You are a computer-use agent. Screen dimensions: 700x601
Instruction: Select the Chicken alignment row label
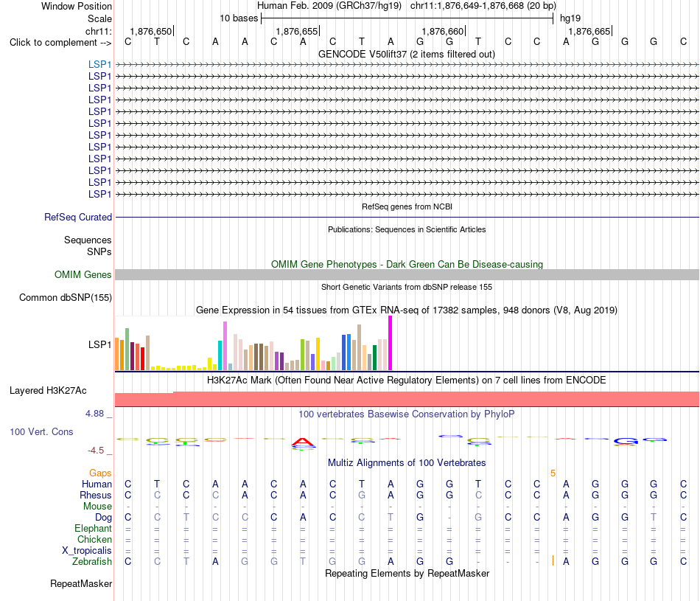[x=94, y=539]
